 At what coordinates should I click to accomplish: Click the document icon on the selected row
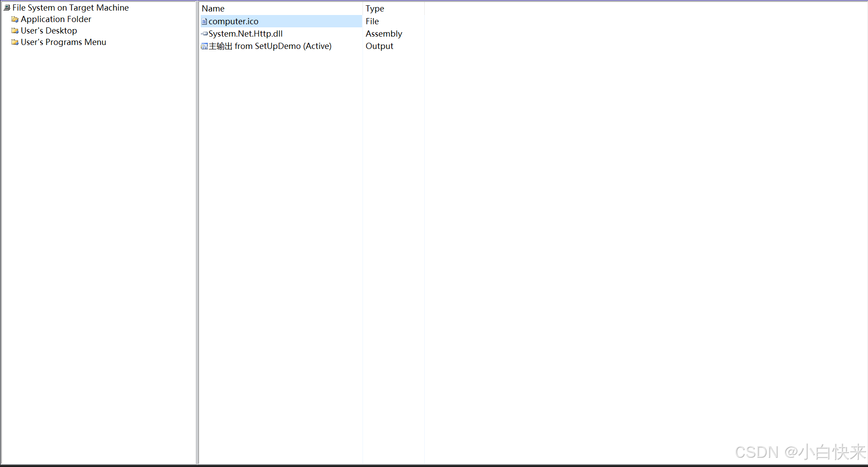[204, 21]
